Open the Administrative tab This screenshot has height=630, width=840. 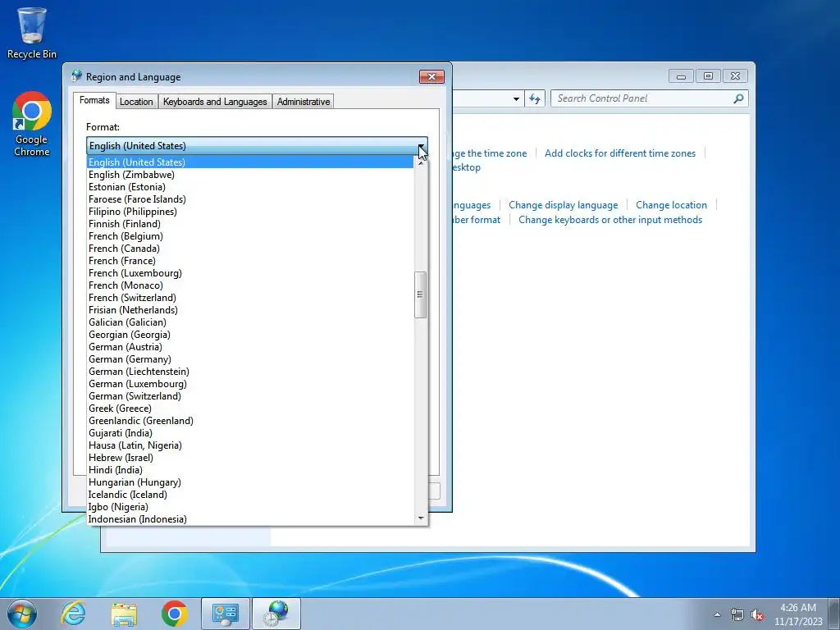304,101
